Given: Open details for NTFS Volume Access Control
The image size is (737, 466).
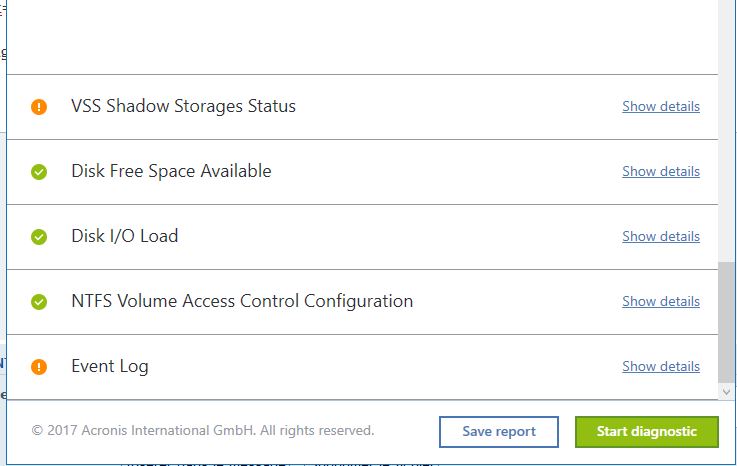Looking at the screenshot, I should (660, 301).
